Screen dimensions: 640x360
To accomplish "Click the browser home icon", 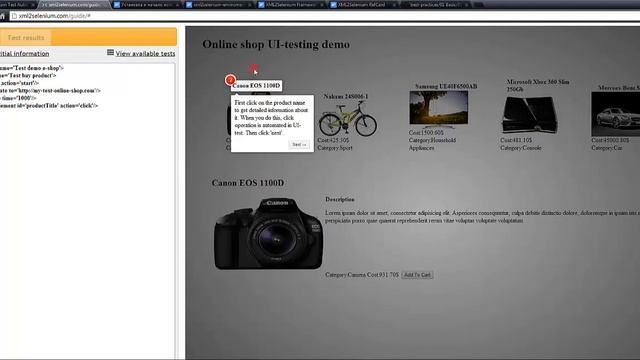I will point(2,16).
